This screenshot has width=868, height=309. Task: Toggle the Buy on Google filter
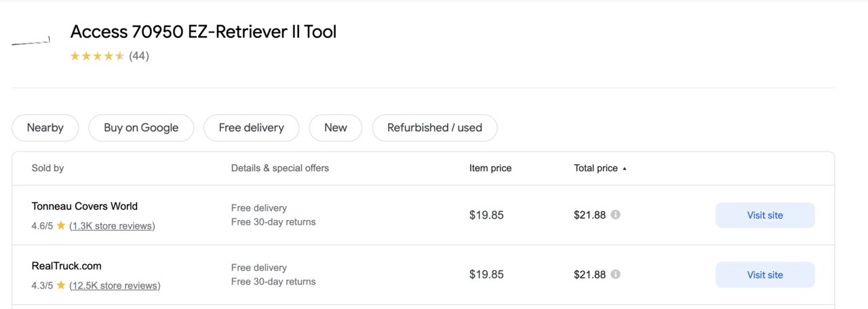click(141, 128)
